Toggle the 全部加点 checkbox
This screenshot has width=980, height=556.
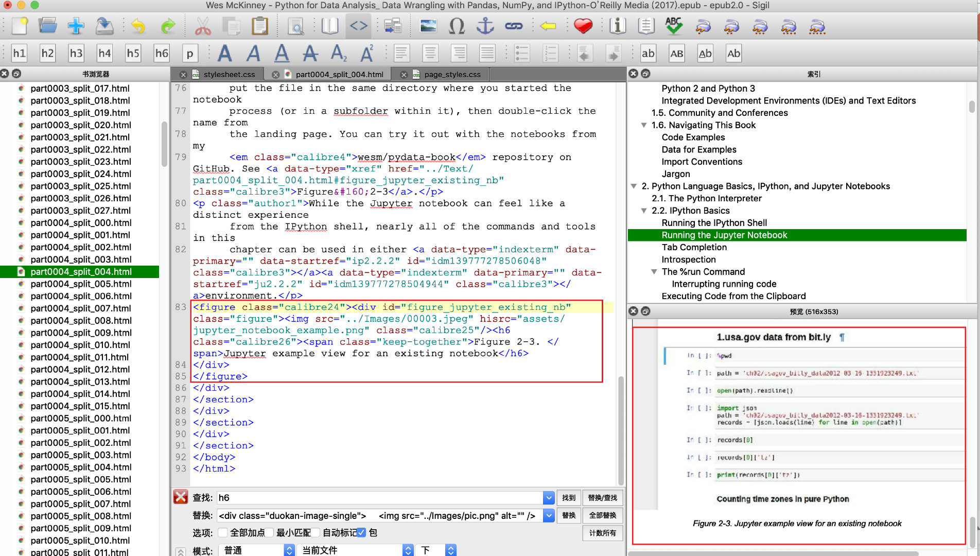click(222, 532)
